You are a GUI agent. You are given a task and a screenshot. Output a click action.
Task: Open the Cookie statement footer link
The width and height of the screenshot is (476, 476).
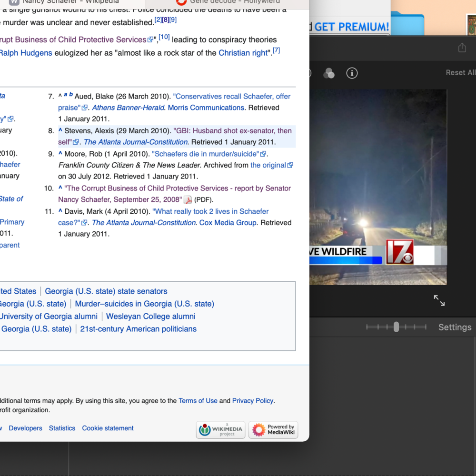pyautogui.click(x=108, y=428)
